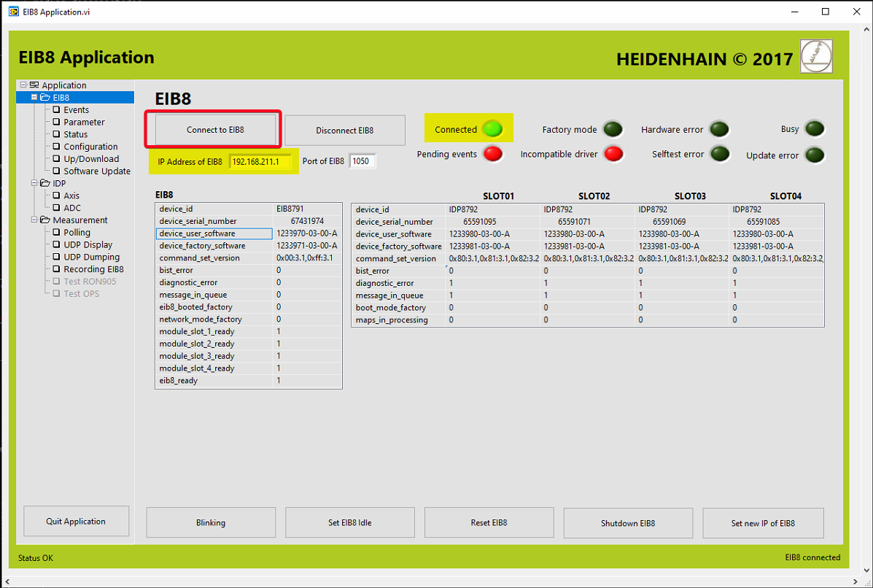Click the Polling item square icon
Viewport: 873px width, 588px height.
coord(56,232)
